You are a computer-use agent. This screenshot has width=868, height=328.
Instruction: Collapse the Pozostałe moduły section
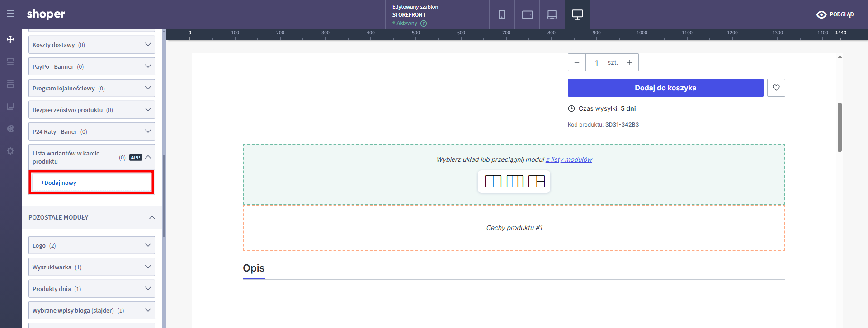coord(152,217)
